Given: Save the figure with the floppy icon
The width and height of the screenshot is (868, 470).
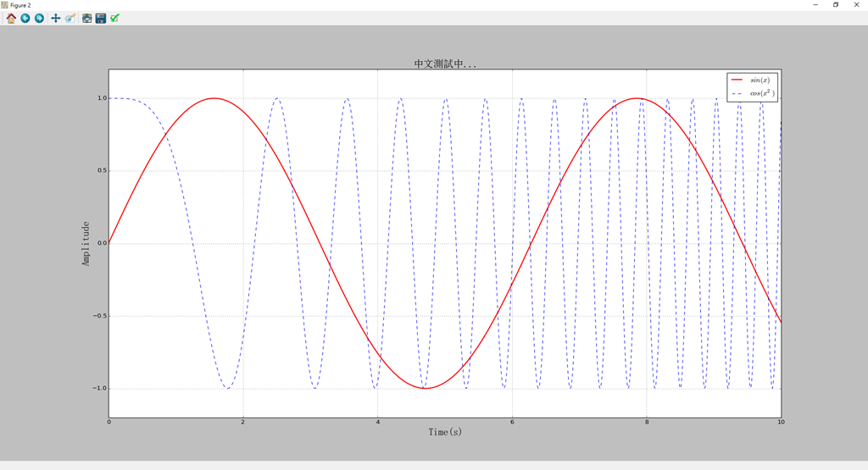Looking at the screenshot, I should [x=101, y=19].
